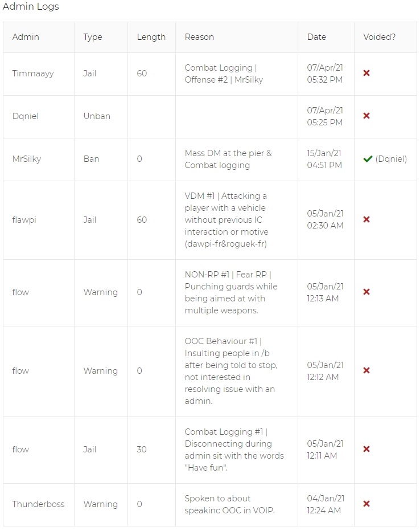This screenshot has height=531, width=420.
Task: Click red X in OOC Behaviour warning row
Action: point(367,370)
